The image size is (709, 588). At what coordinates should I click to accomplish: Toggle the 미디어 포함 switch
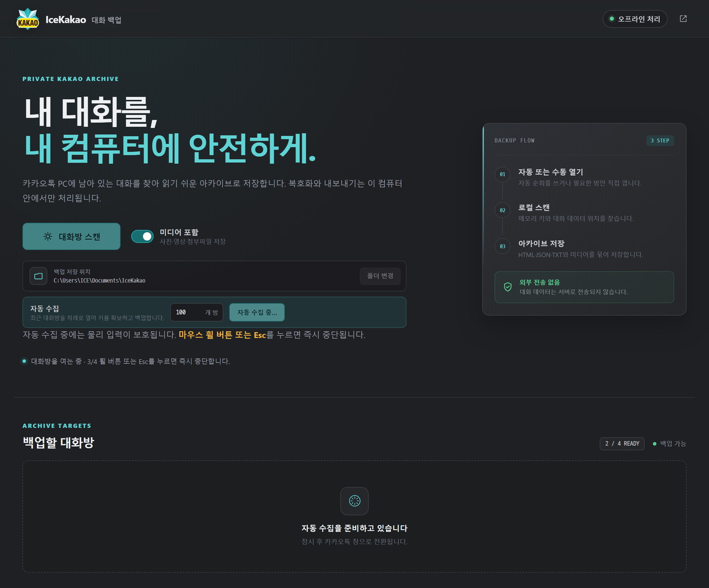[142, 237]
